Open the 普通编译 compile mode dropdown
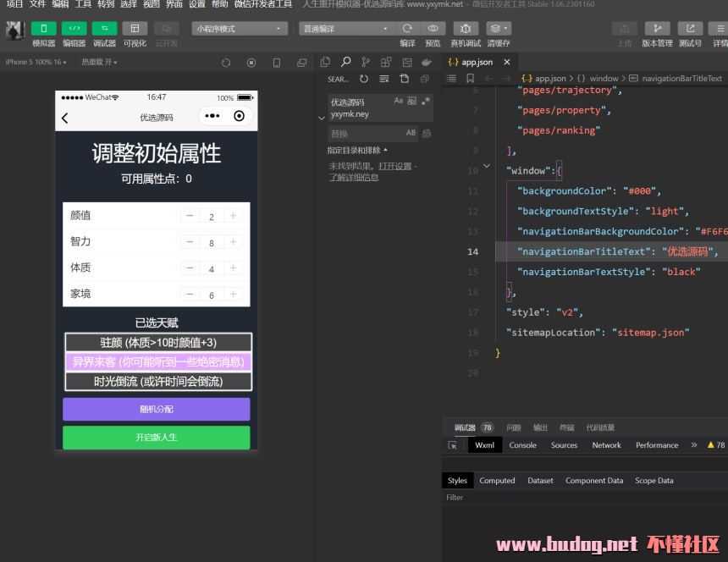This screenshot has width=728, height=562. 345,29
